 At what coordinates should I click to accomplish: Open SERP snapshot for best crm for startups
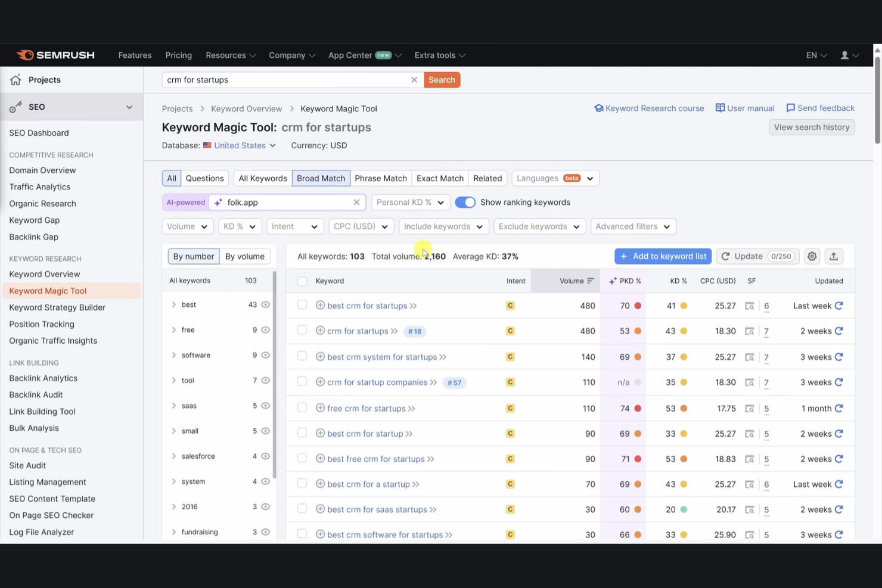[750, 306]
